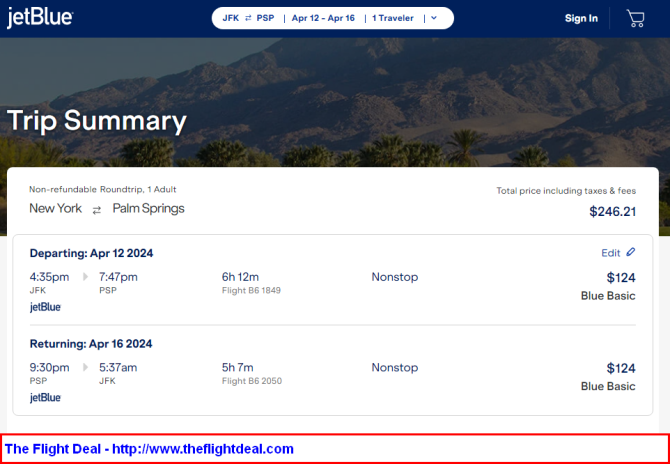
Task: Click Flight B6 1849 text
Action: click(251, 291)
